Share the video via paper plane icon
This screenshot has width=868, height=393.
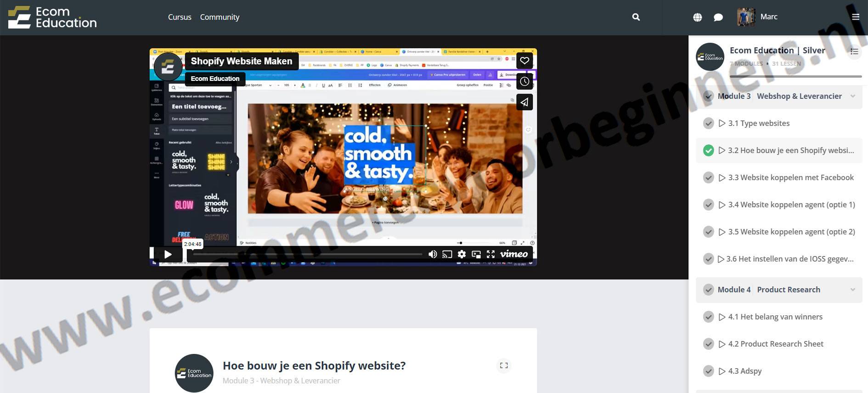524,102
